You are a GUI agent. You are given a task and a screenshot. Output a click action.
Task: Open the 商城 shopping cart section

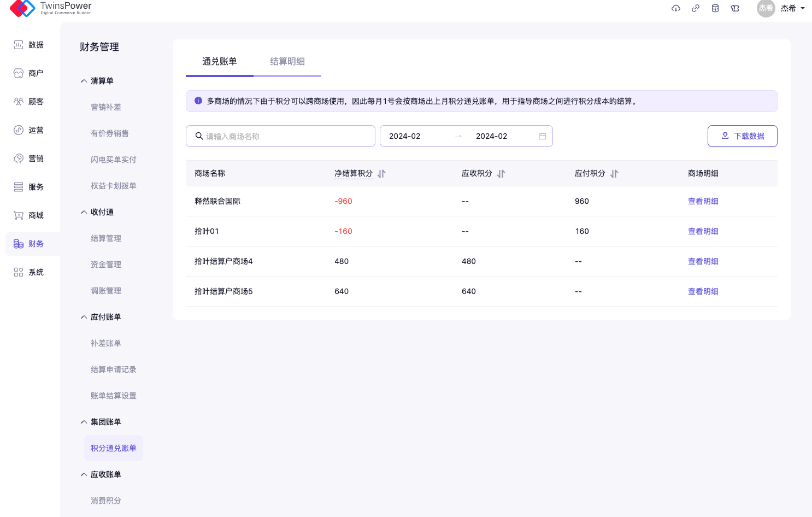29,215
